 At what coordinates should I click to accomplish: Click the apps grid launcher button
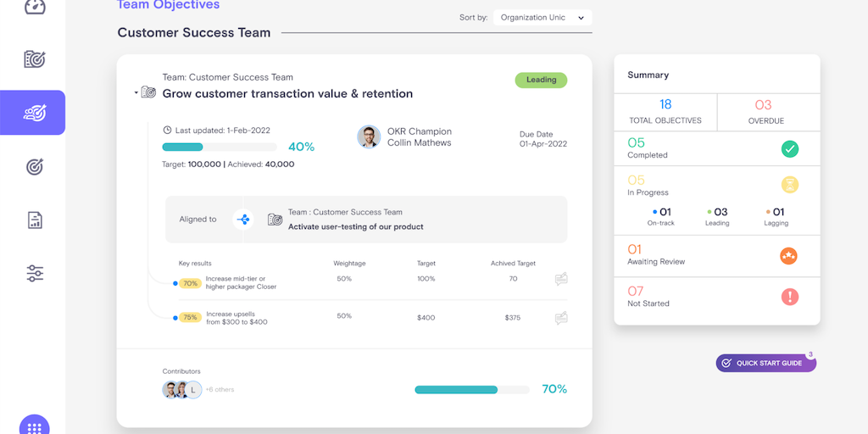click(x=34, y=427)
